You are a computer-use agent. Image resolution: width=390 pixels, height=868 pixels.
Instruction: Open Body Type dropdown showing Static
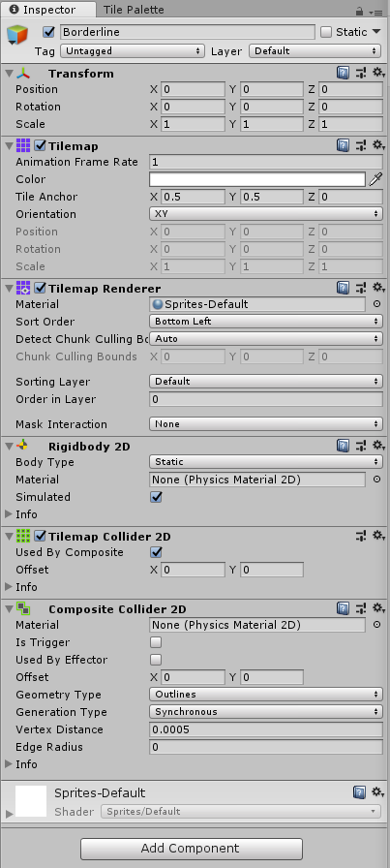[x=266, y=462]
